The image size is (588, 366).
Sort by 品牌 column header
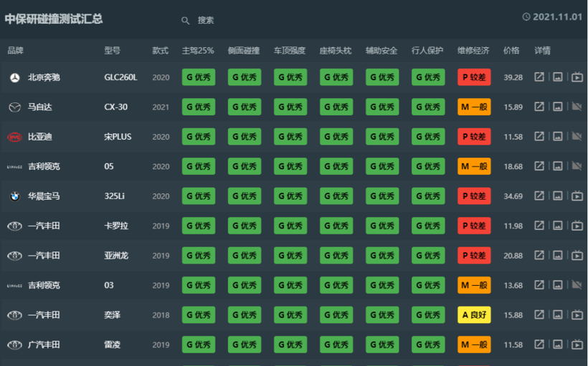(16, 51)
